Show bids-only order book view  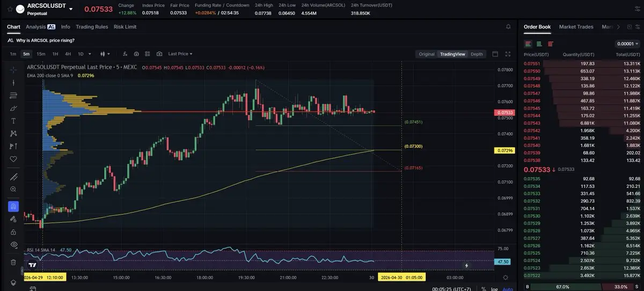tap(539, 43)
